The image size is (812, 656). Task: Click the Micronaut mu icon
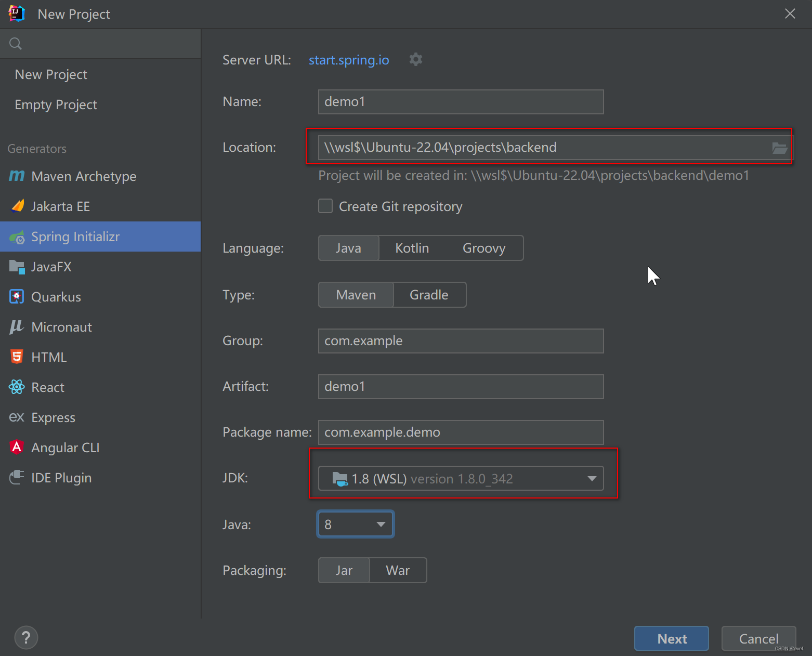point(17,327)
